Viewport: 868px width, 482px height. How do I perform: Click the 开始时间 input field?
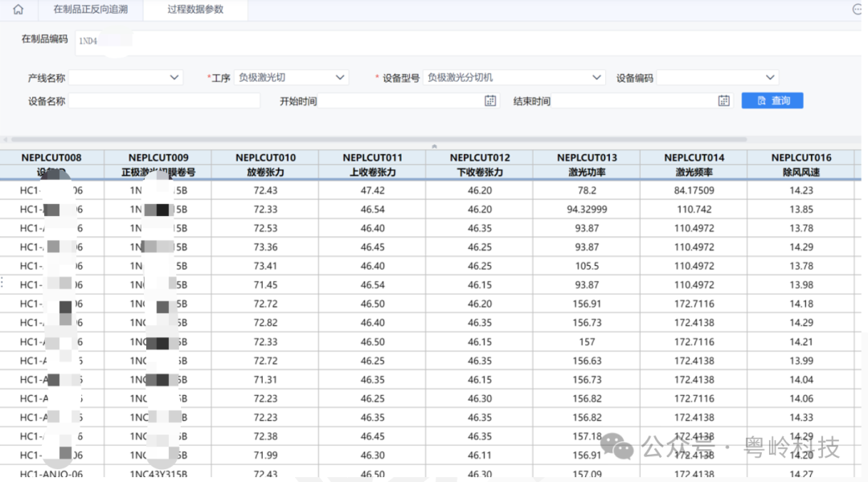(408, 100)
